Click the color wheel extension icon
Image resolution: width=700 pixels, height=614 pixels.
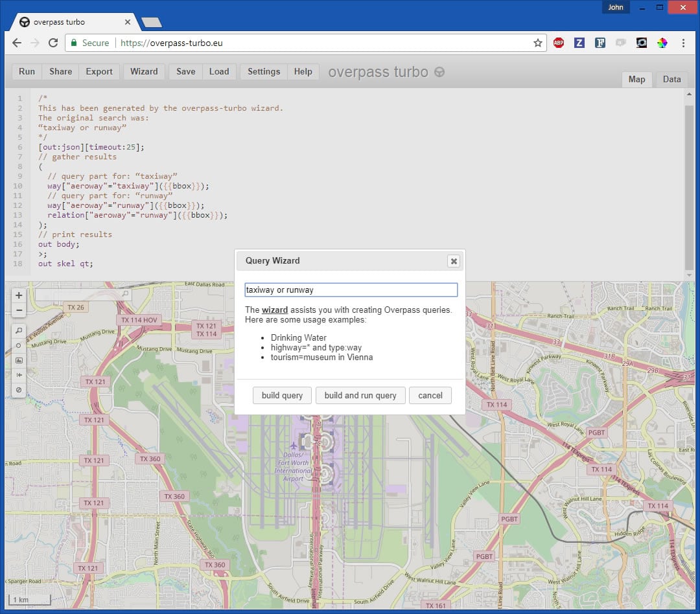pos(662,43)
